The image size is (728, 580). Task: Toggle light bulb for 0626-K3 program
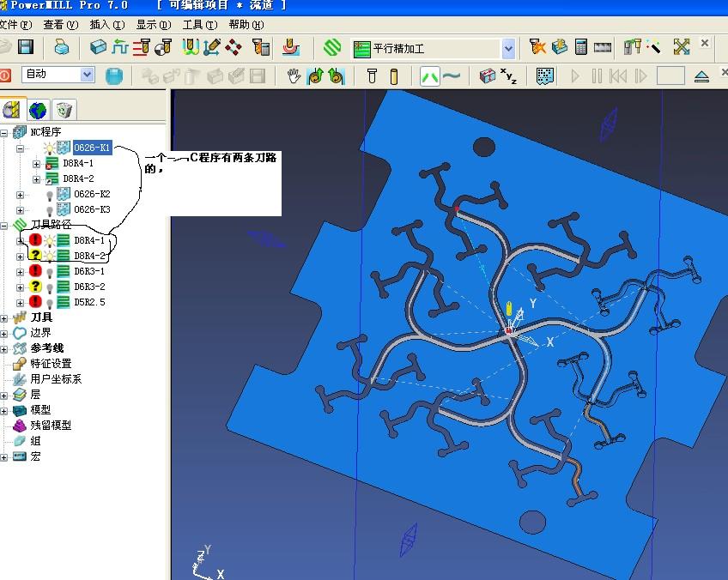50,211
